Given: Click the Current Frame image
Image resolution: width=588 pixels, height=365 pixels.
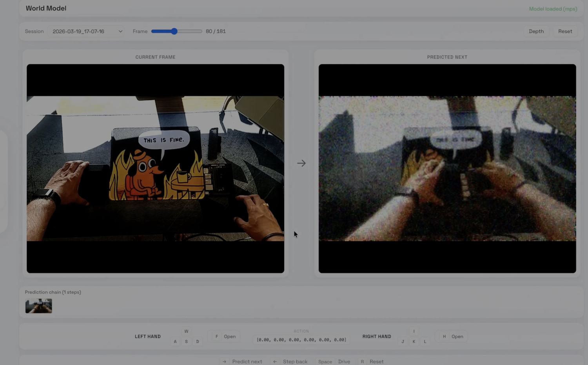Looking at the screenshot, I should point(155,168).
